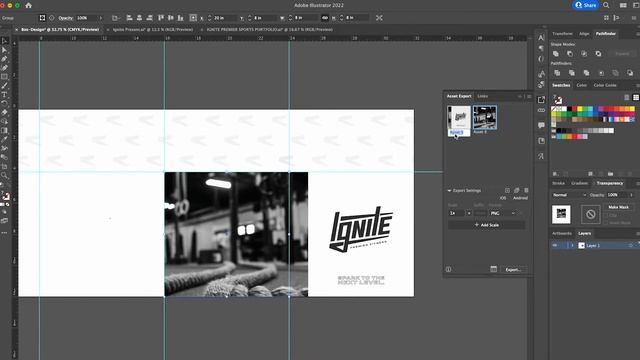Switch to the Align panel tab
This screenshot has height=360, width=640.
click(x=584, y=33)
